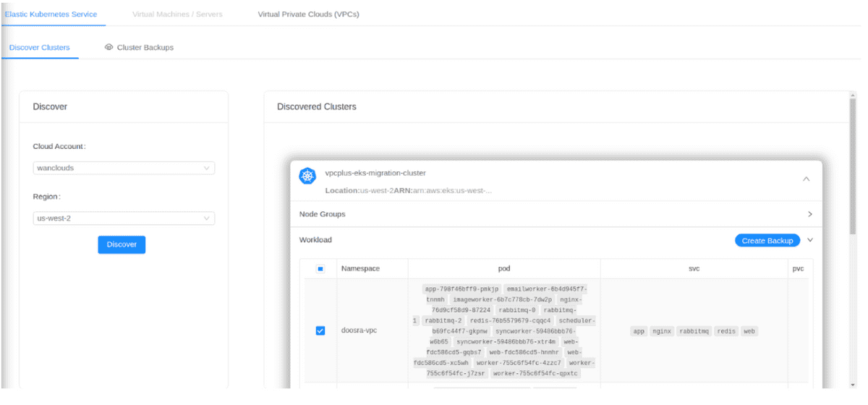Click the nginx service tag
This screenshot has width=868, height=405.
tap(662, 331)
